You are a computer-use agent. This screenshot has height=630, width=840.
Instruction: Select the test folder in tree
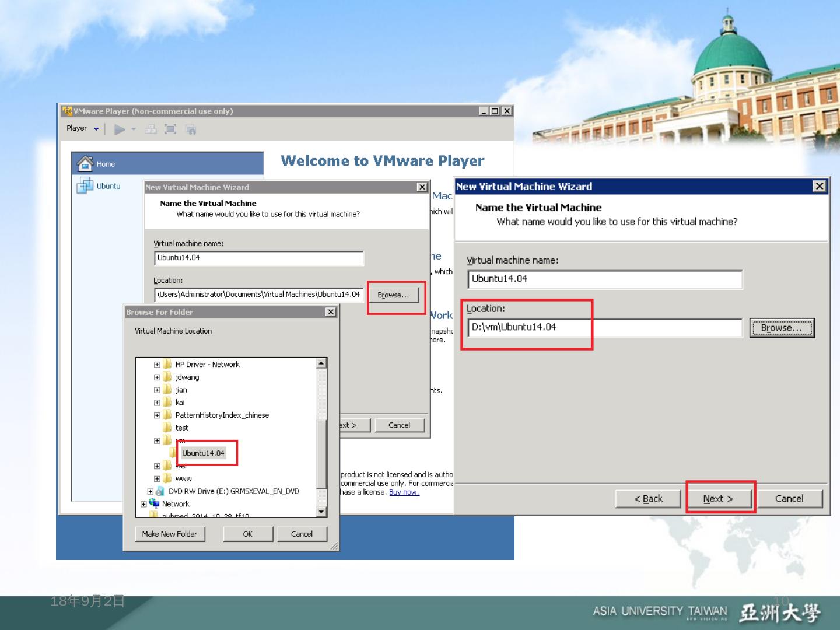[x=181, y=428]
